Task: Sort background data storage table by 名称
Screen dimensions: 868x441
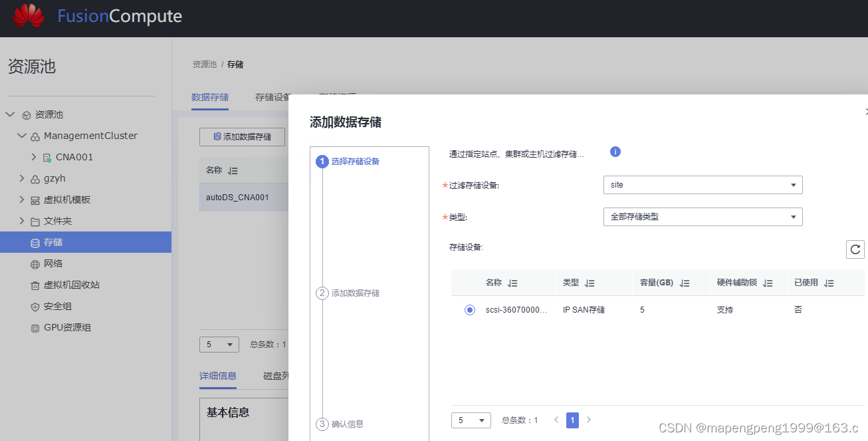Action: point(233,170)
